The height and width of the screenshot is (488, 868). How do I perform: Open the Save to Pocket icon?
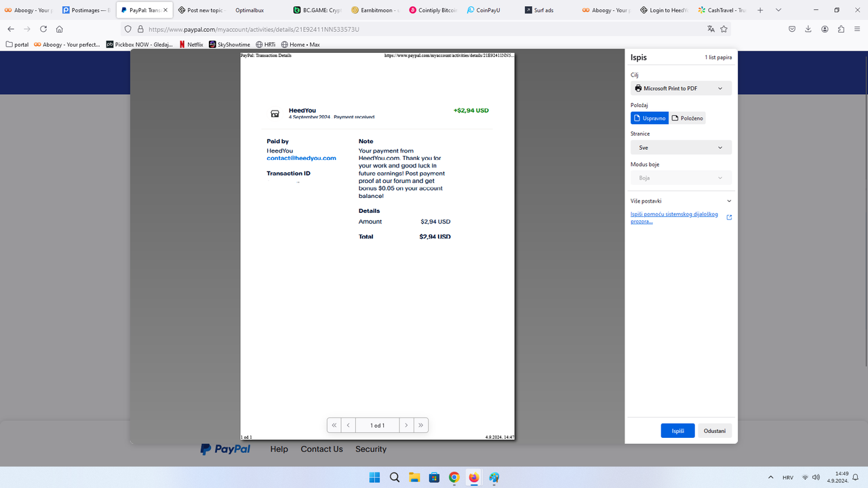pos(792,29)
